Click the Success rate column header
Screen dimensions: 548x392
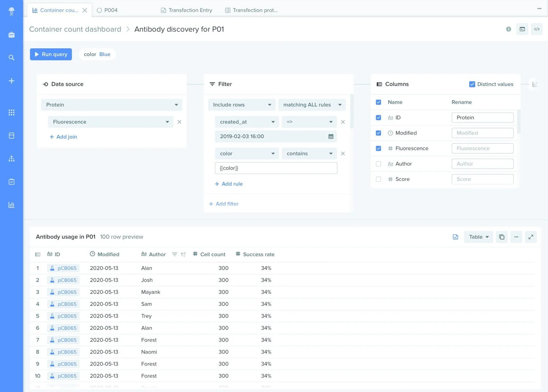(x=255, y=254)
